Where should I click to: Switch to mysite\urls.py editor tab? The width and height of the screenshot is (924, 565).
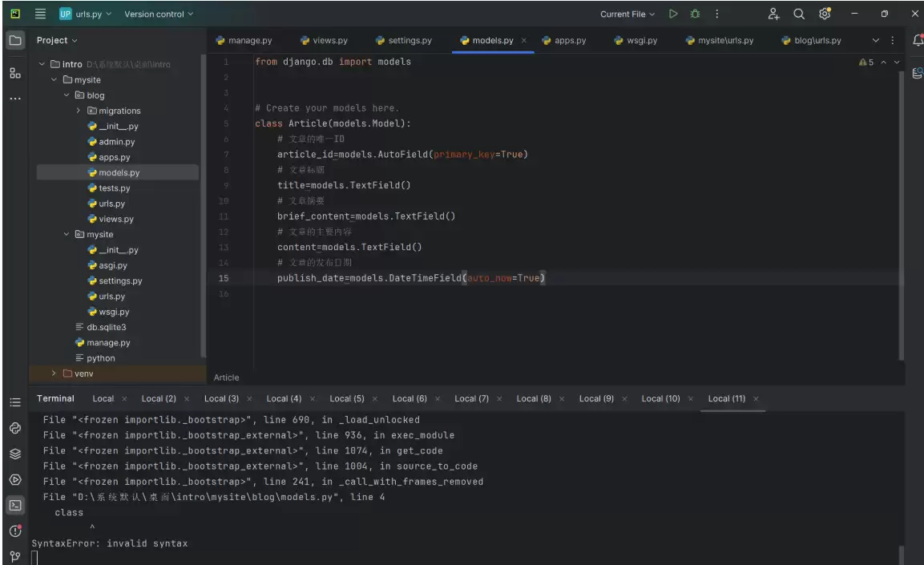point(720,40)
